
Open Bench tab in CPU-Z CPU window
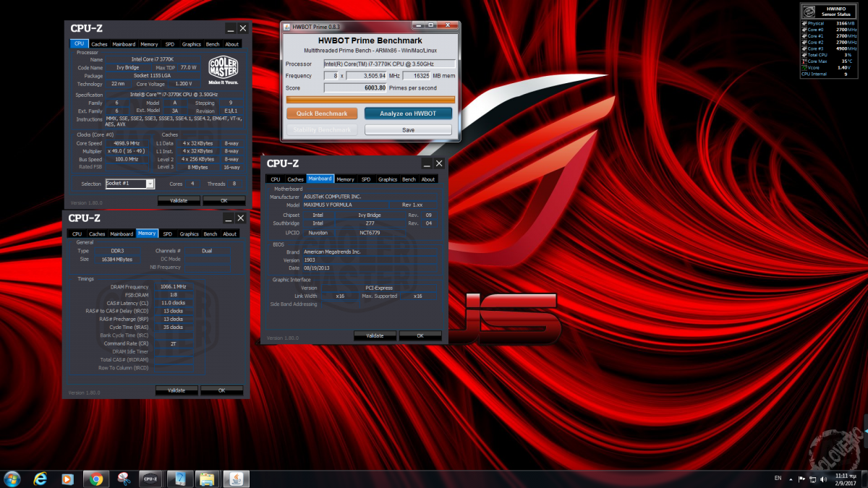[213, 44]
